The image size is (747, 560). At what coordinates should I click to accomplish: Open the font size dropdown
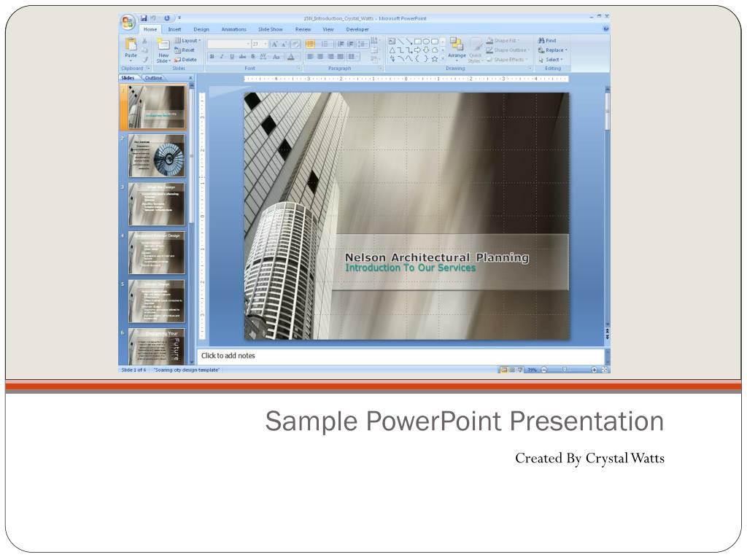pyautogui.click(x=260, y=44)
